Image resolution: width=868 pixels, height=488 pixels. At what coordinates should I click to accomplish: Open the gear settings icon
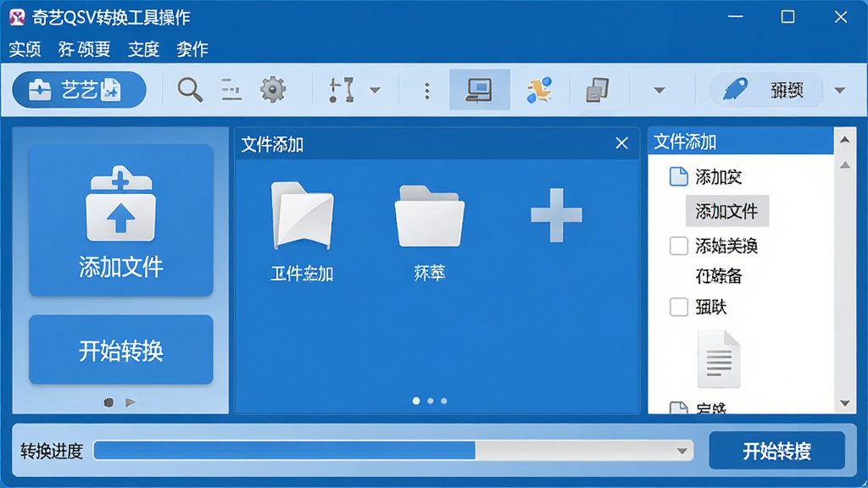tap(273, 90)
